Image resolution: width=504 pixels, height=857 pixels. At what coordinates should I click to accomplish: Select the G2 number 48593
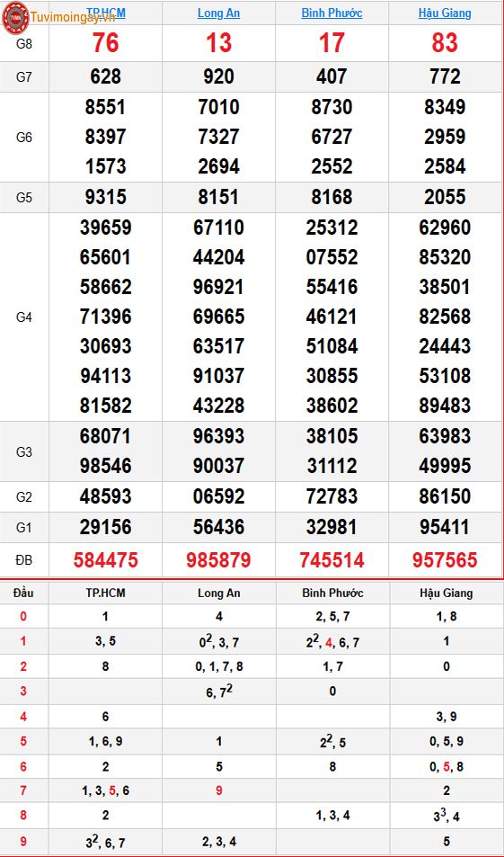tap(105, 496)
